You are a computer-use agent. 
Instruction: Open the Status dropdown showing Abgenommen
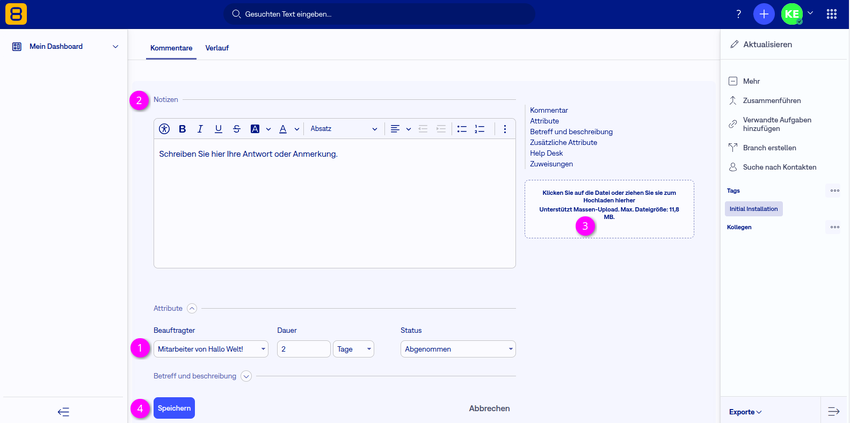click(x=458, y=349)
